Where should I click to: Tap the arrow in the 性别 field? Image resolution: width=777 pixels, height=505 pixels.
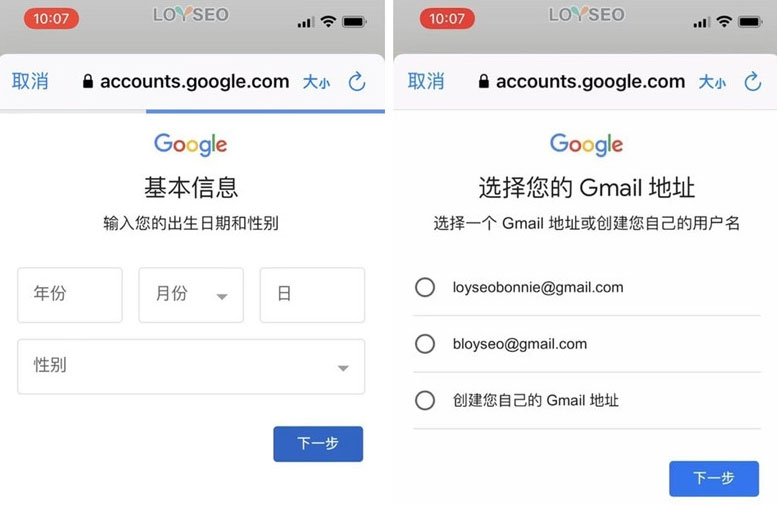(x=343, y=368)
